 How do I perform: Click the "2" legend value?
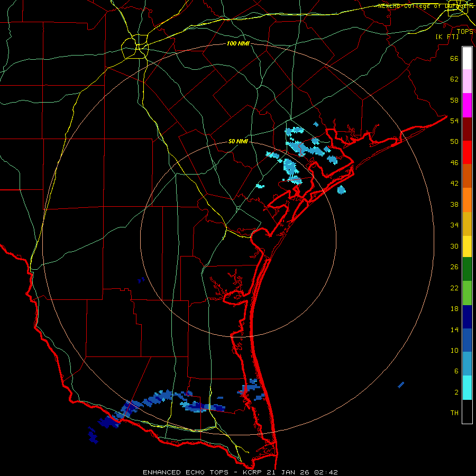pyautogui.click(x=456, y=392)
